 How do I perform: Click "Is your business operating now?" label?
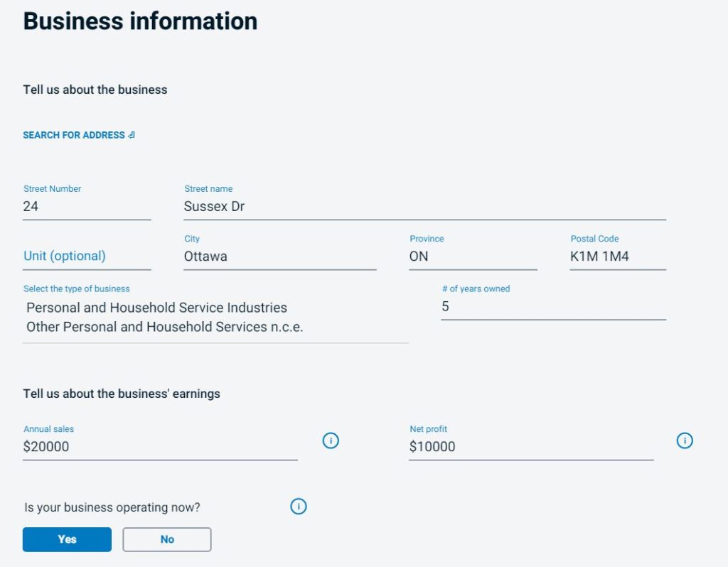[112, 507]
